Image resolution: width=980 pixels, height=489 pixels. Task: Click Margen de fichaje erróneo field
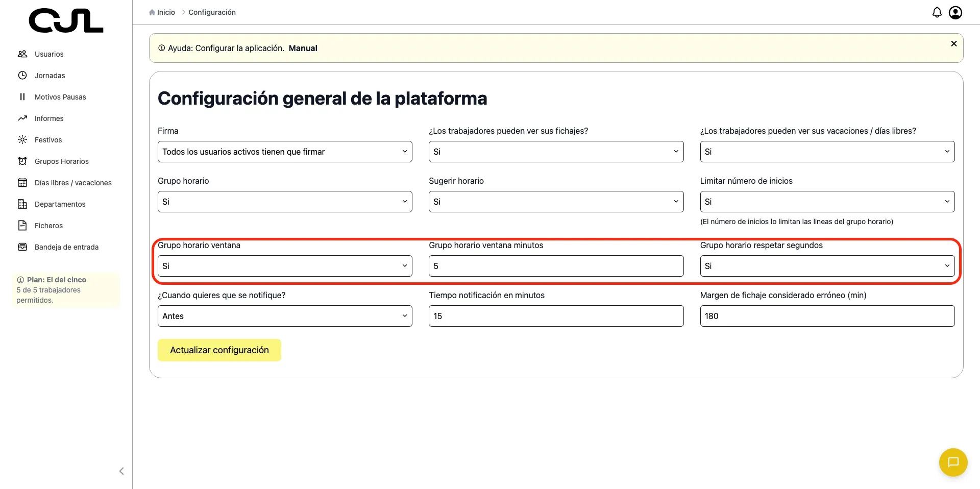[x=827, y=316]
